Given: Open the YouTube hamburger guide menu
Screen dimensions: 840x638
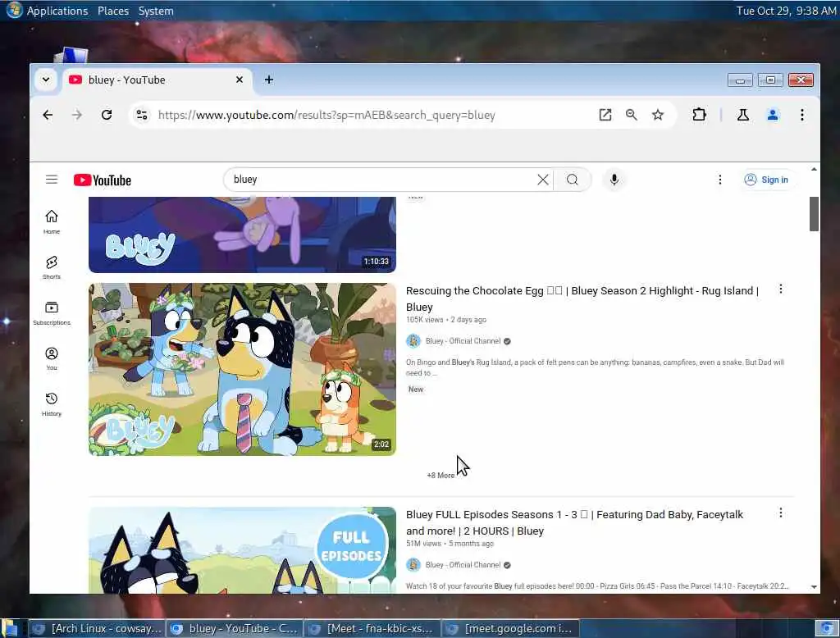Looking at the screenshot, I should [52, 180].
